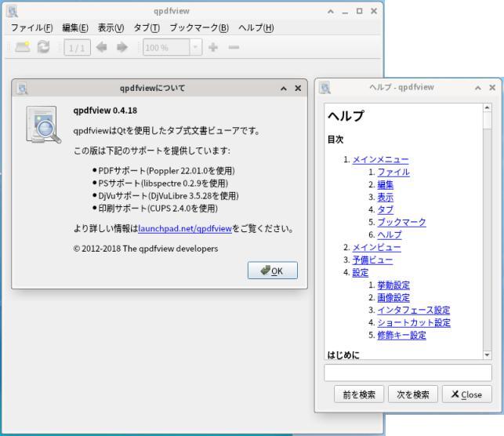Open the タブ help contents link
This screenshot has height=436, width=504.
(386, 209)
